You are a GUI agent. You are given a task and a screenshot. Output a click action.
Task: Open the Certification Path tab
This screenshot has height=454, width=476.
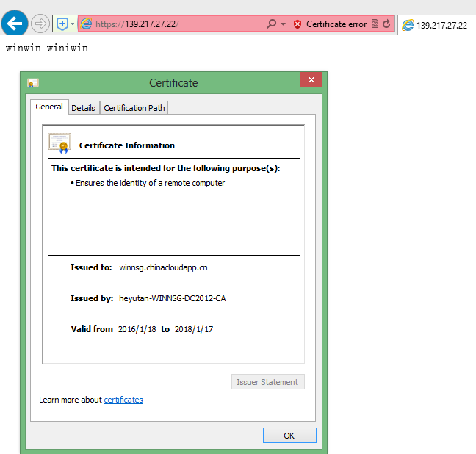click(134, 108)
